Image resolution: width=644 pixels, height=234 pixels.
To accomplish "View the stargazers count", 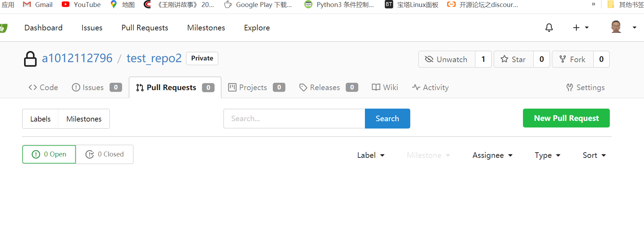I will coord(541,59).
